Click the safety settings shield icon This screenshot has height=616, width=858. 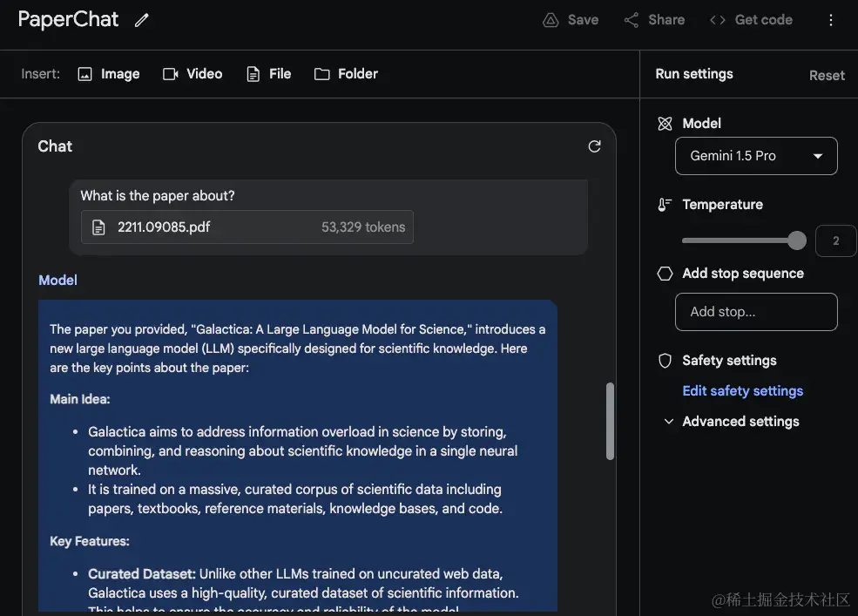point(665,361)
